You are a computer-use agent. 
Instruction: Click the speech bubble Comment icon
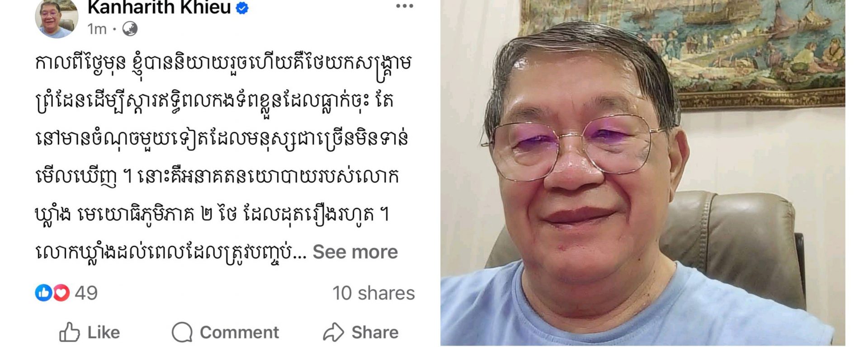click(x=182, y=333)
